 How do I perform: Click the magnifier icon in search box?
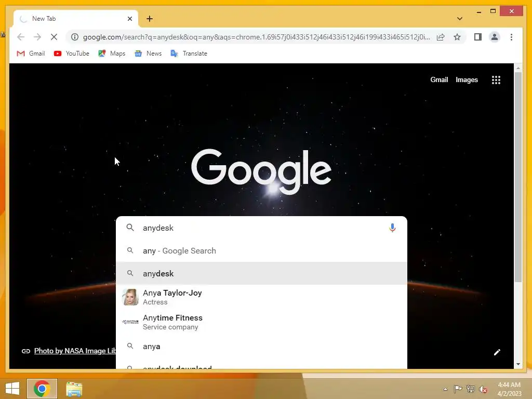coord(130,228)
